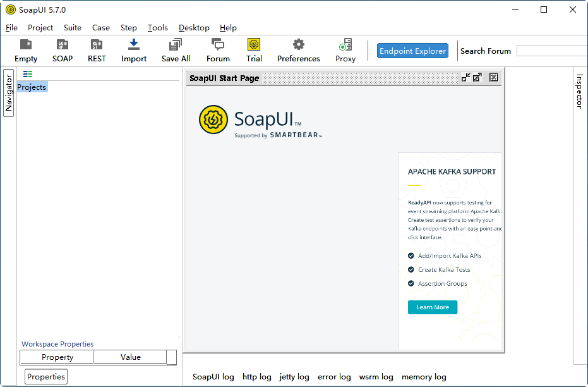Show the memory log tab
The image size is (588, 387).
pos(424,377)
